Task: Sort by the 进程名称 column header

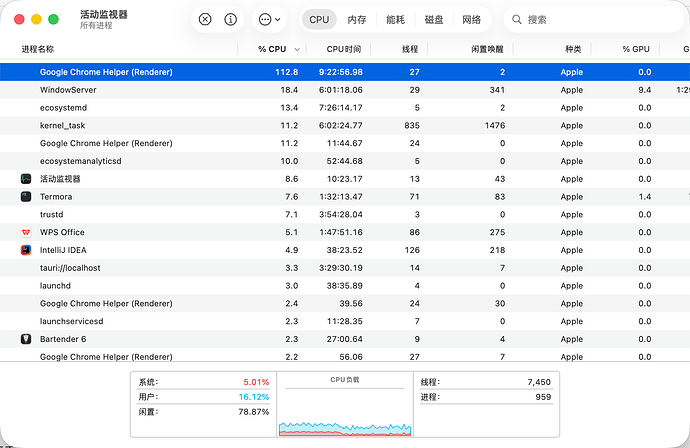Action: click(38, 49)
